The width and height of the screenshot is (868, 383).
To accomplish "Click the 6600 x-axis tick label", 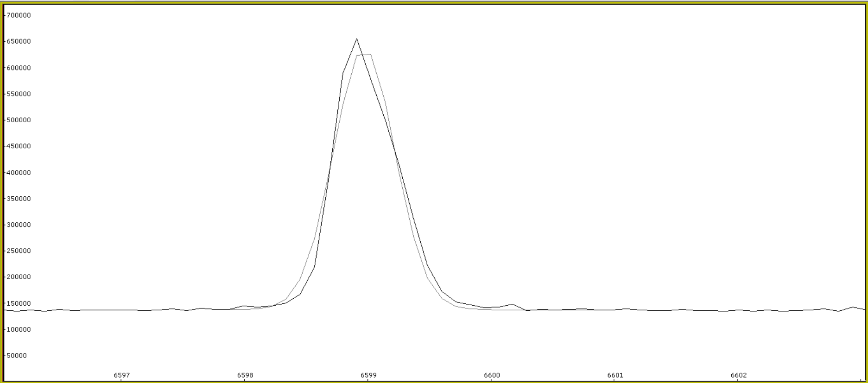I will pyautogui.click(x=492, y=375).
